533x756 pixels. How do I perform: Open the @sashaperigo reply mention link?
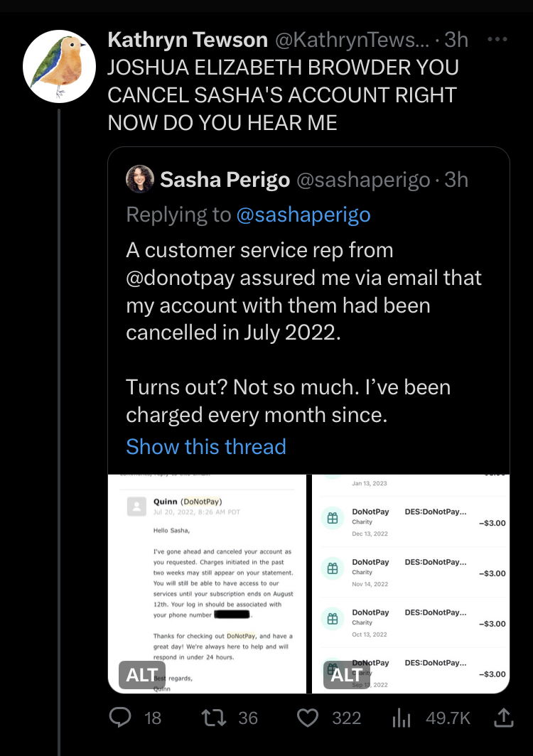coord(303,215)
